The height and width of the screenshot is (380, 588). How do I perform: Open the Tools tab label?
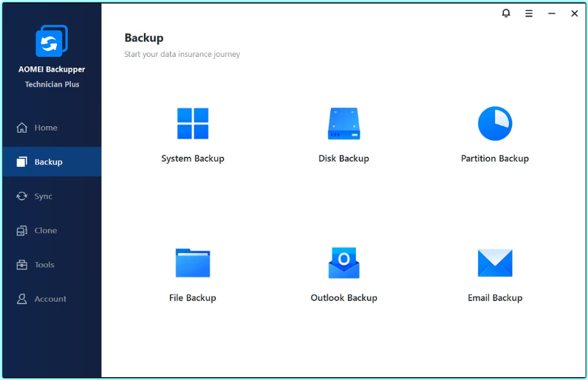click(44, 265)
